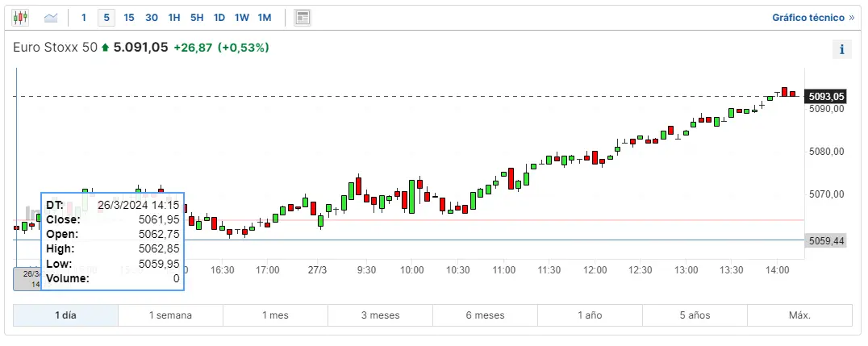
Task: Click the 27/3 date axis label
Action: 317,269
